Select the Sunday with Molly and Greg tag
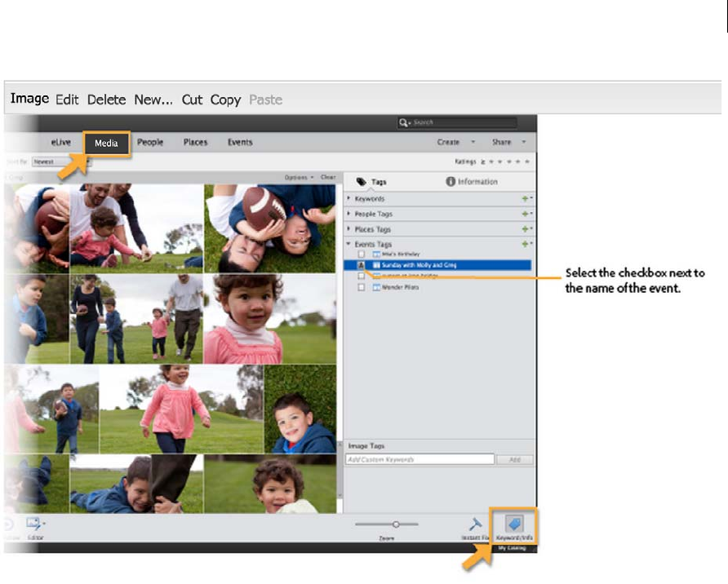The height and width of the screenshot is (584, 728). (x=419, y=265)
